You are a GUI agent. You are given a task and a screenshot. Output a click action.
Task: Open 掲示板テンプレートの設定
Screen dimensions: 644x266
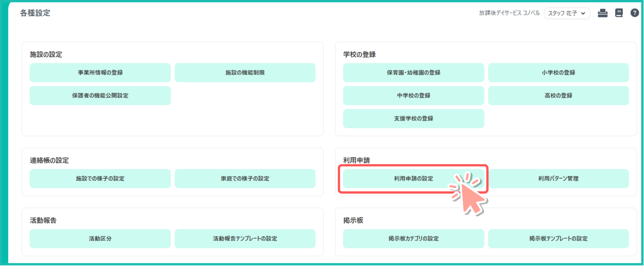[x=558, y=239]
